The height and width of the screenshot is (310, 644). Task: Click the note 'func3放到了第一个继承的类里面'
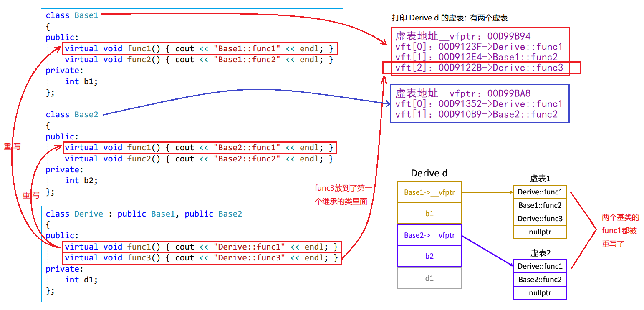click(x=343, y=195)
